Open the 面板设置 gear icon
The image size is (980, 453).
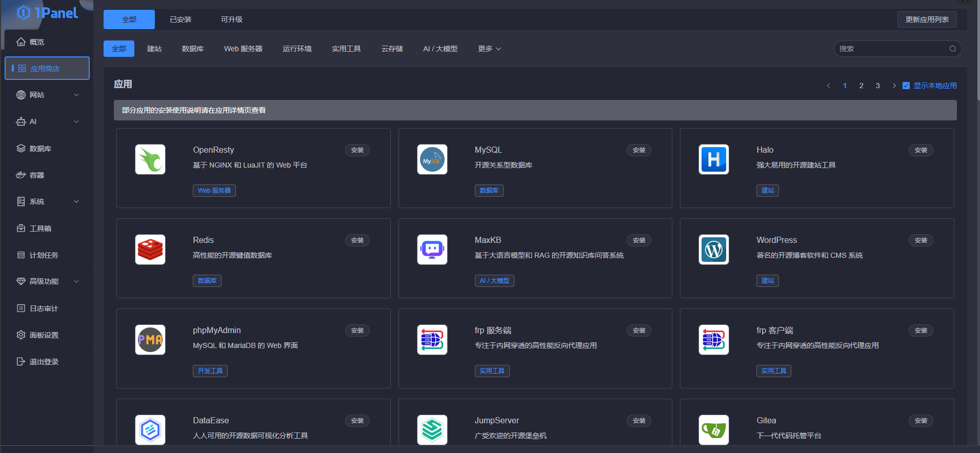[x=21, y=335]
